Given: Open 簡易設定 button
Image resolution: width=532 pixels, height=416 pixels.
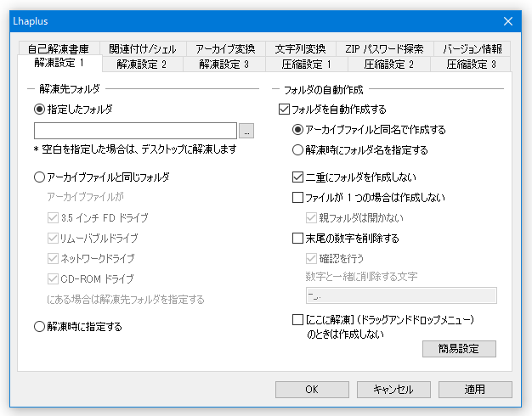Looking at the screenshot, I should (x=459, y=349).
